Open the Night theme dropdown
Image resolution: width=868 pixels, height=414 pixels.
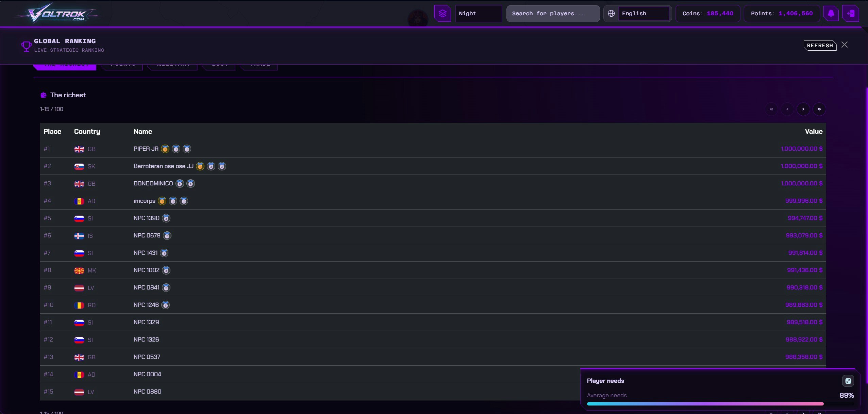[478, 14]
